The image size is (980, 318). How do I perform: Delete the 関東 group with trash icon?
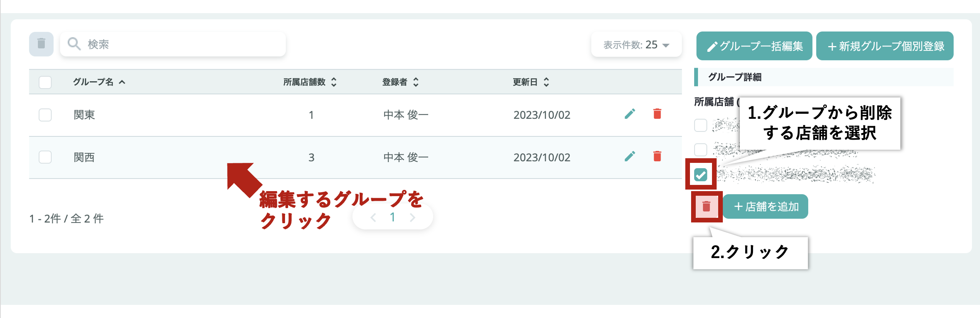(657, 114)
